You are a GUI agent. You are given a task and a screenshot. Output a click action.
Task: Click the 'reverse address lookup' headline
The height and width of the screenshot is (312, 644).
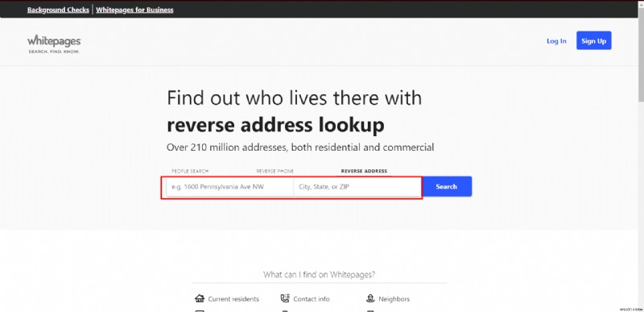tap(275, 126)
